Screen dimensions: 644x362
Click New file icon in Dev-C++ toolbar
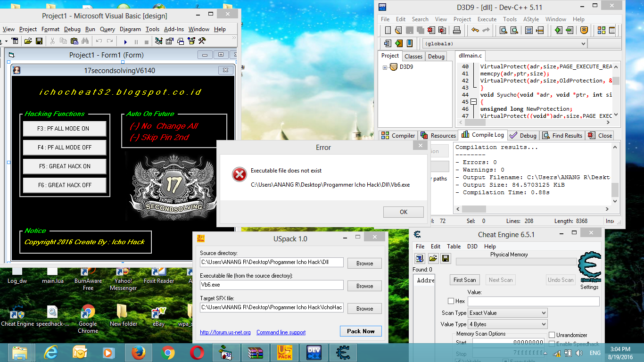[x=388, y=30]
